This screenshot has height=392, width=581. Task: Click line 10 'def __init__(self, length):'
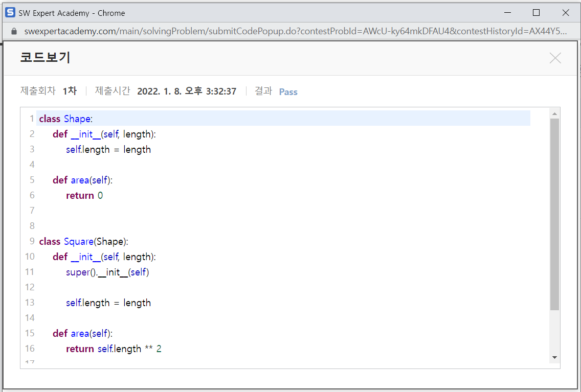coord(104,257)
